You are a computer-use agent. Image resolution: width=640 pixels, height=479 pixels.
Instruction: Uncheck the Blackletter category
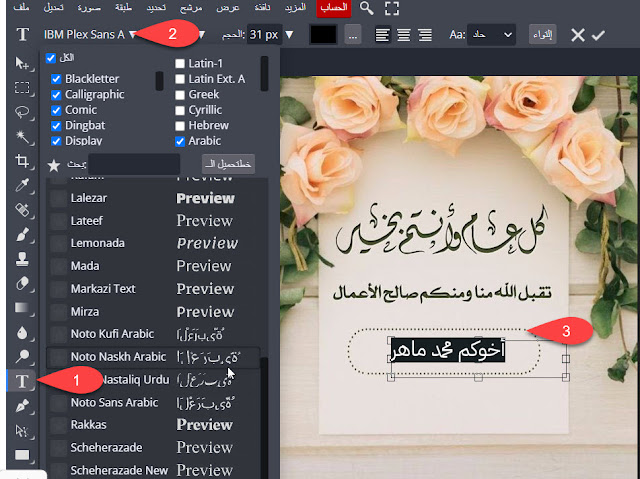pyautogui.click(x=56, y=79)
